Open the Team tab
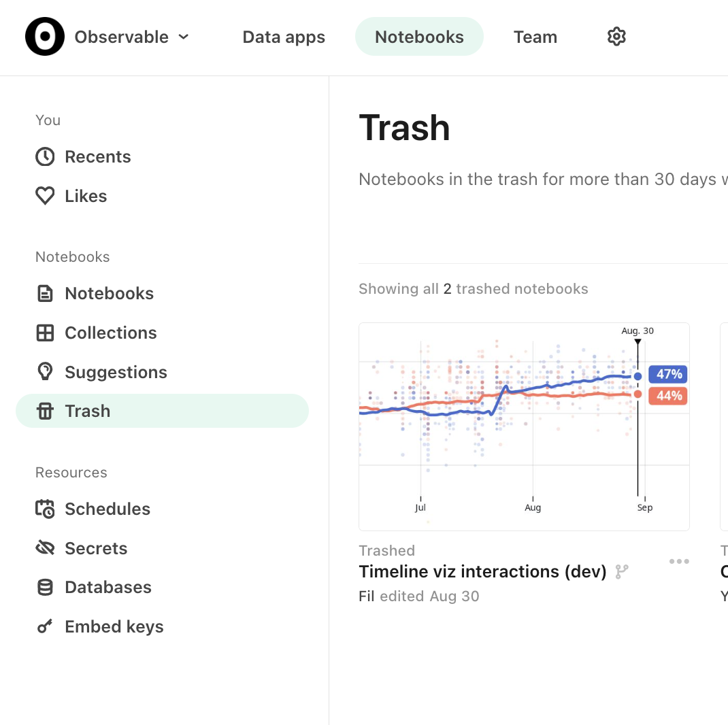Viewport: 728px width, 725px height. pyautogui.click(x=535, y=37)
